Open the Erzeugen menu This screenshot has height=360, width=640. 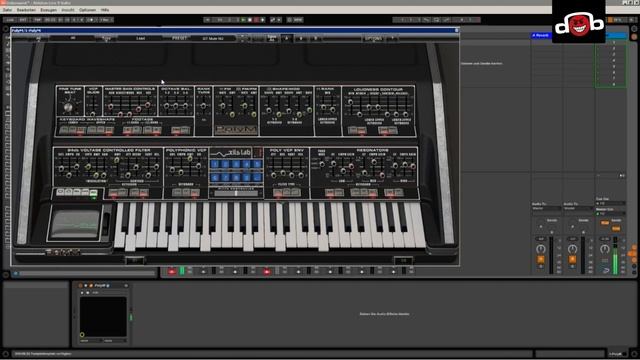(x=49, y=10)
